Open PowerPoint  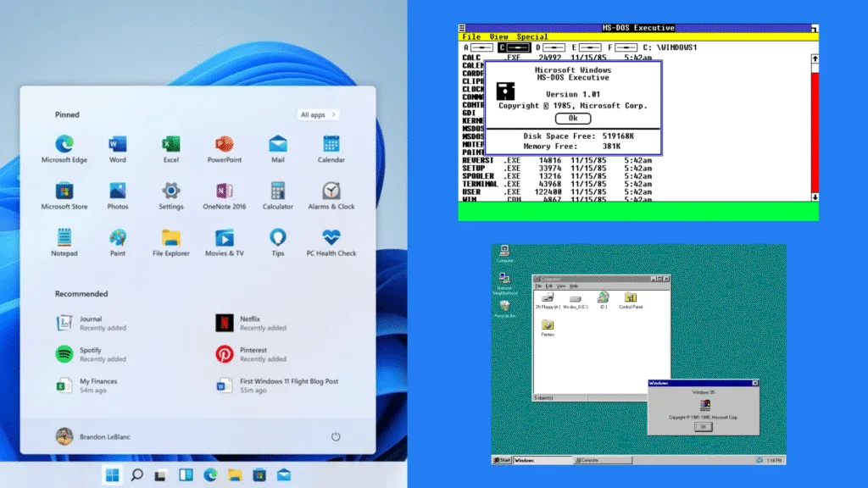(x=223, y=144)
